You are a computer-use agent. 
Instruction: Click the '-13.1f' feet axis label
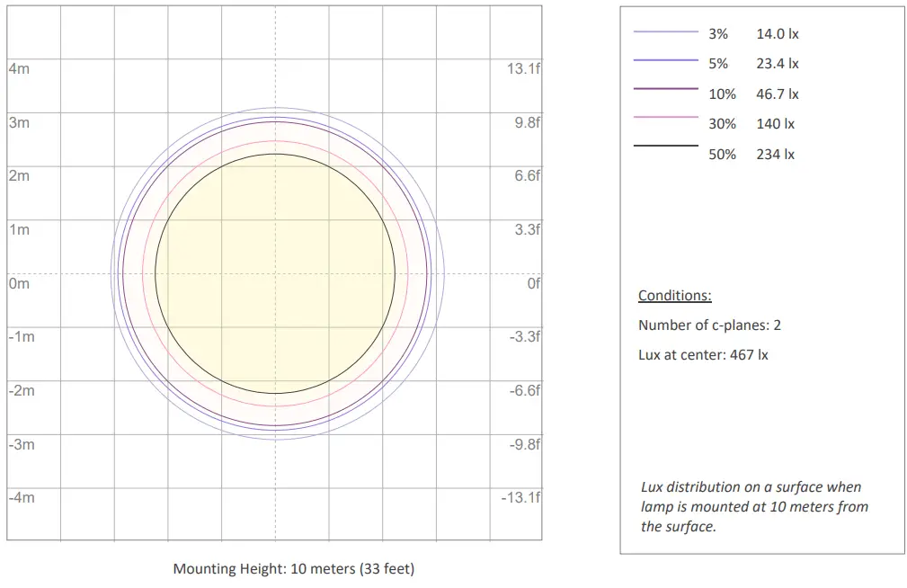[521, 498]
